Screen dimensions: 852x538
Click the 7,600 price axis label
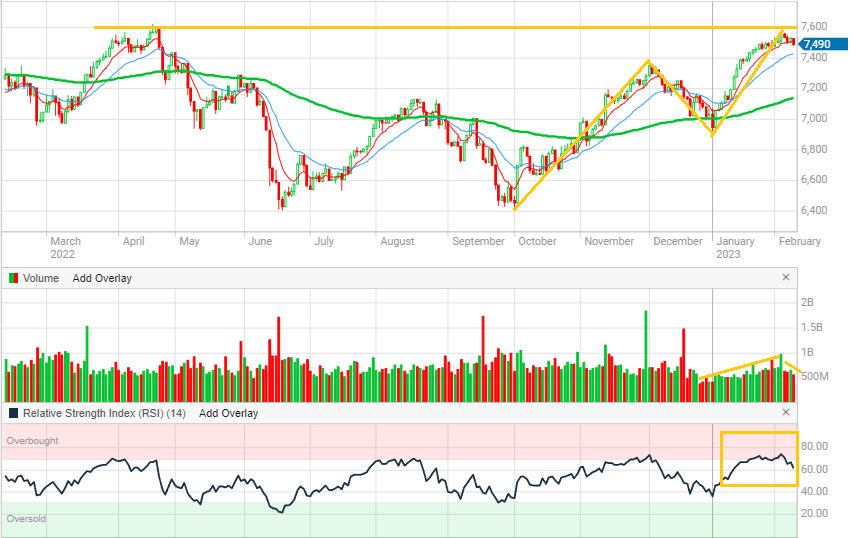coord(814,26)
